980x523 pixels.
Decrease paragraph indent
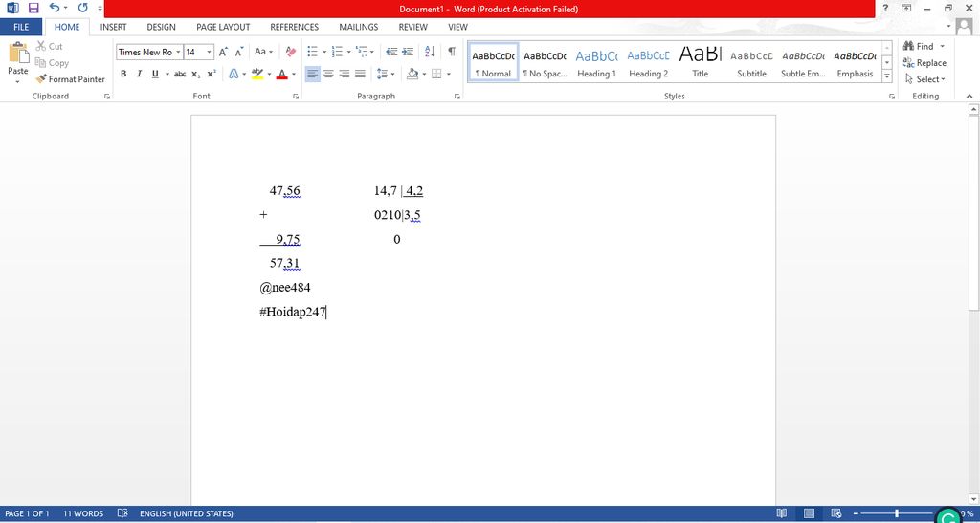click(x=391, y=52)
